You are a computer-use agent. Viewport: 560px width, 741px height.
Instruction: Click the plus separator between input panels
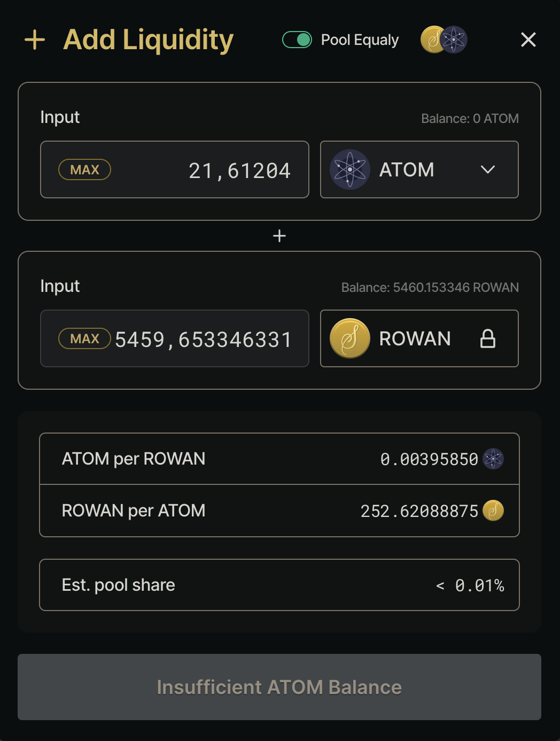coord(279,236)
